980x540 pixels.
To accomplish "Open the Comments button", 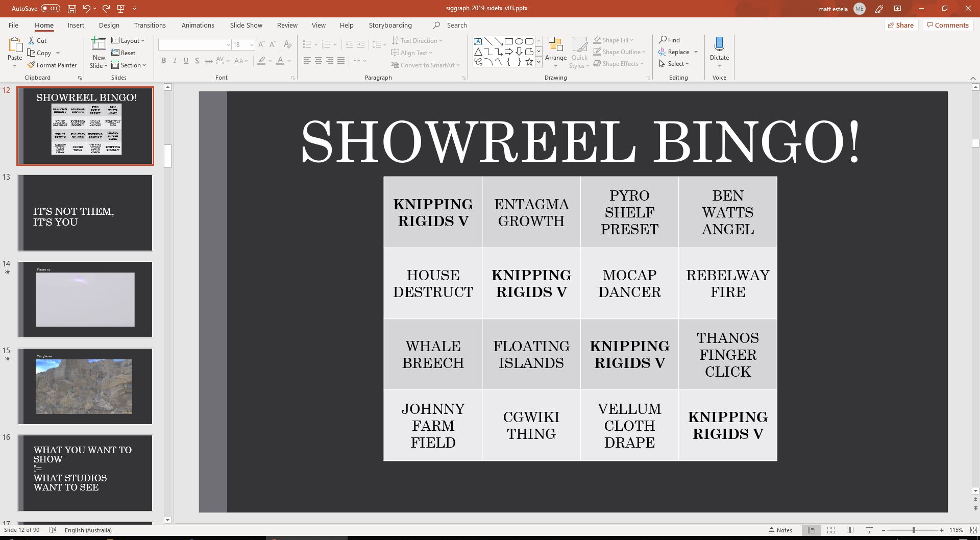I will coord(947,25).
